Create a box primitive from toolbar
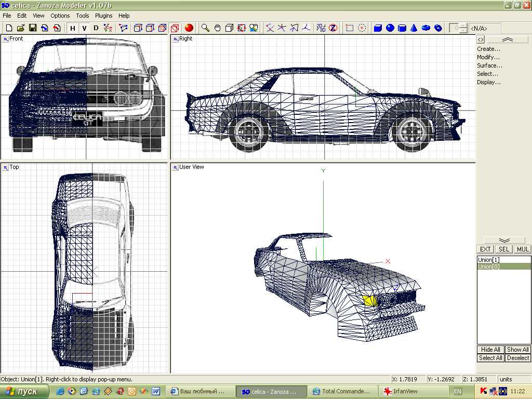Screen dimensions: 532x399 (378, 28)
